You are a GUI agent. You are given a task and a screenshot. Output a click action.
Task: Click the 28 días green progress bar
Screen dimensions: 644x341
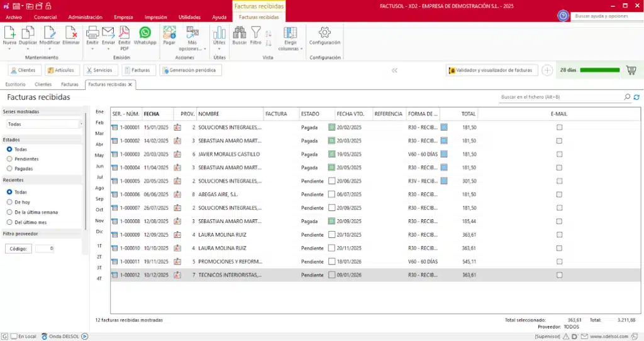click(599, 70)
